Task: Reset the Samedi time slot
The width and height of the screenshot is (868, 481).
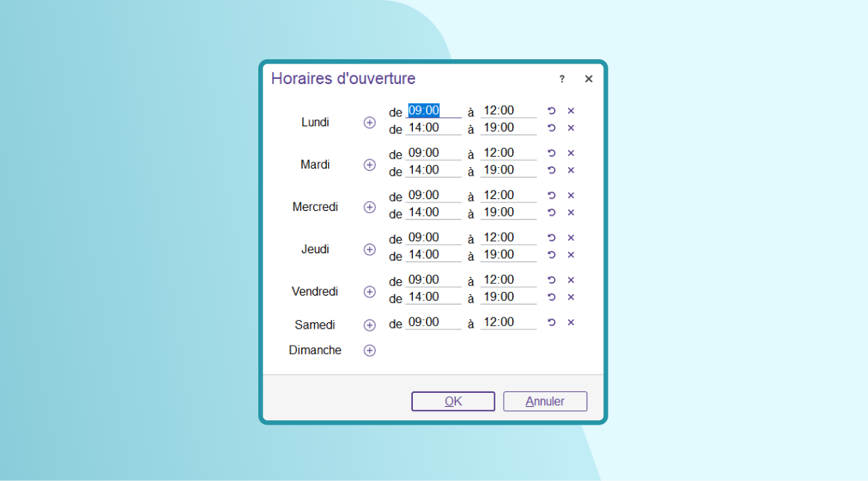Action: point(552,322)
